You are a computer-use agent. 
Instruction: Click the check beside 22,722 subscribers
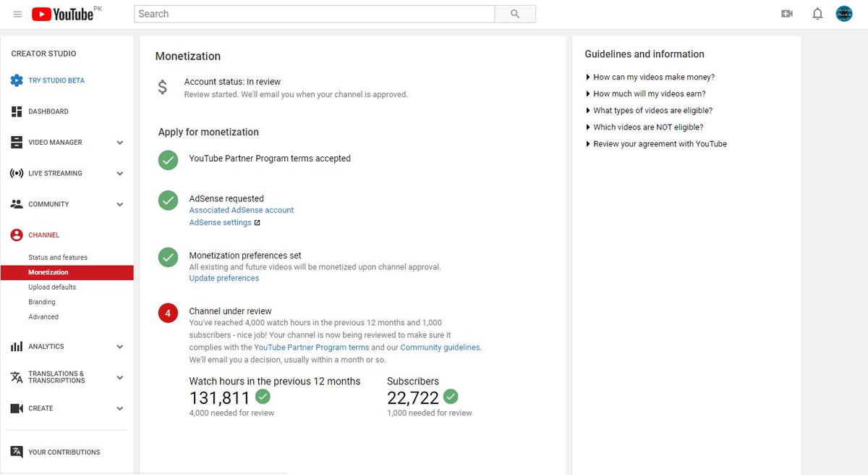coord(451,397)
